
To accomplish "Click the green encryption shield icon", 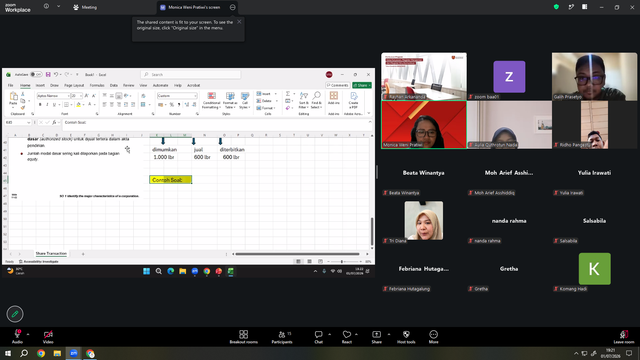I will [556, 7].
